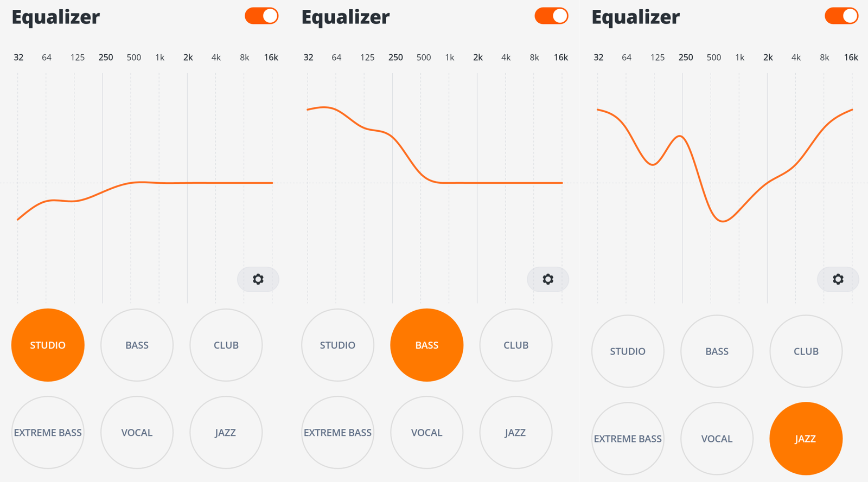Viewport: 868px width, 482px height.
Task: Choose STUDIO preset in the right panel
Action: pos(628,351)
